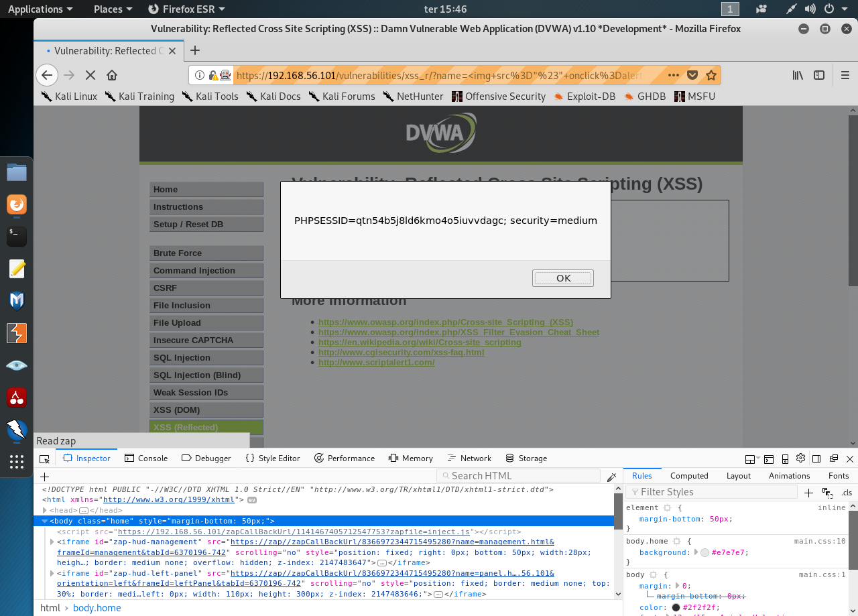Image resolution: width=858 pixels, height=616 pixels.
Task: Show site information in the URL bar
Action: click(x=200, y=75)
